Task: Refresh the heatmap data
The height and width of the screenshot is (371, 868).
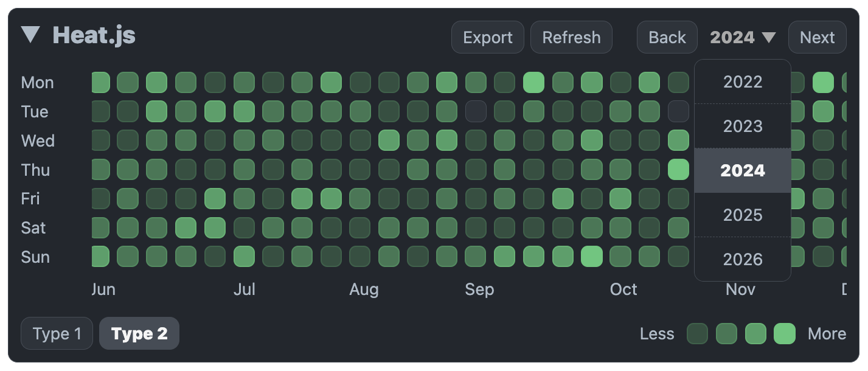Action: coord(571,37)
